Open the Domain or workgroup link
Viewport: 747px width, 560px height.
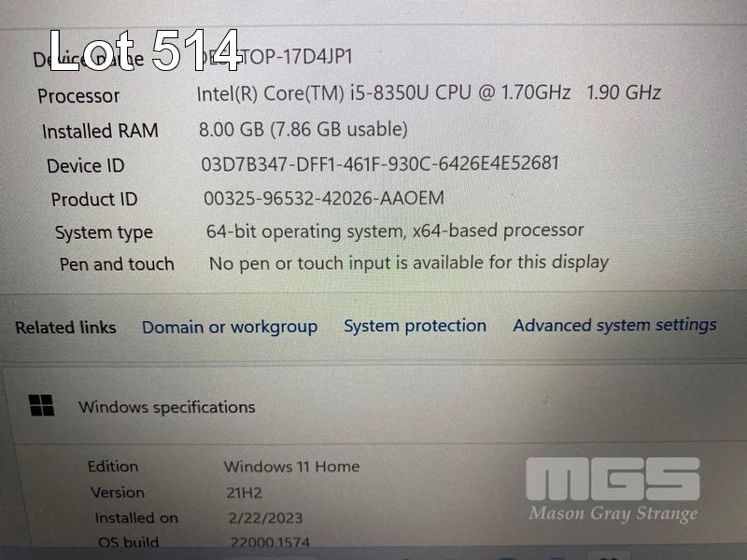(230, 328)
